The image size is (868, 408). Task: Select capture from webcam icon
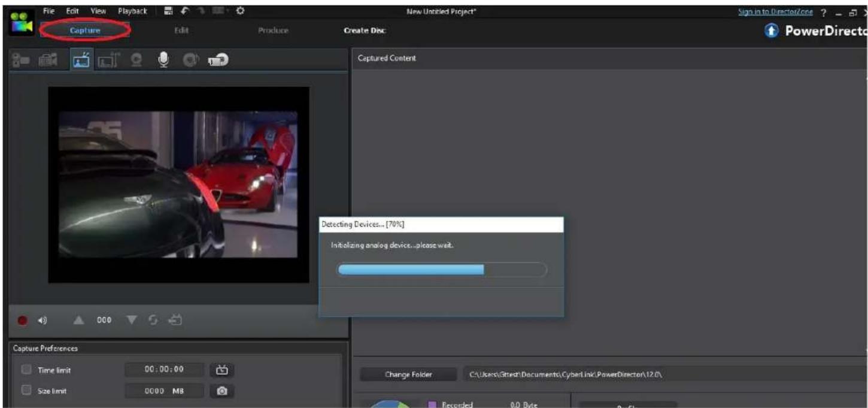pyautogui.click(x=137, y=59)
